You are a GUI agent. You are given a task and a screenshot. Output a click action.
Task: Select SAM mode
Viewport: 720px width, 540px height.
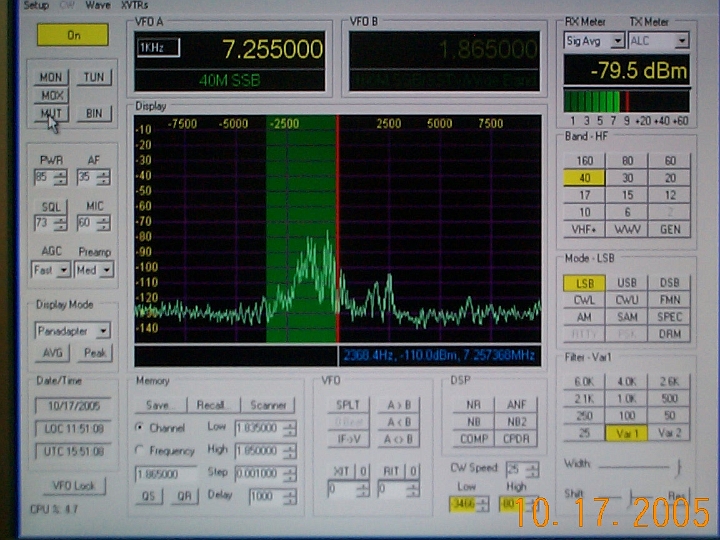pos(627,317)
